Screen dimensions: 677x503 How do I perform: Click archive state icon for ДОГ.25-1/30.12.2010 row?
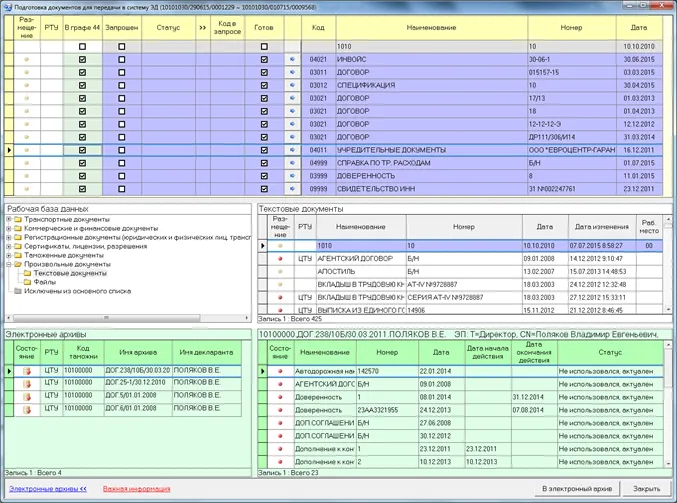click(x=27, y=384)
